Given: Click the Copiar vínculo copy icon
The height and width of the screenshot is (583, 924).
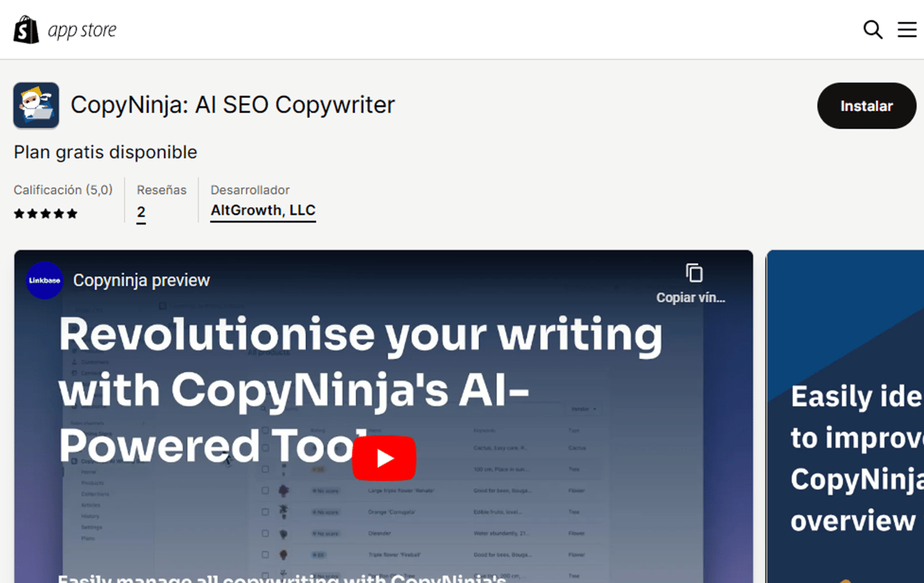Looking at the screenshot, I should click(693, 273).
